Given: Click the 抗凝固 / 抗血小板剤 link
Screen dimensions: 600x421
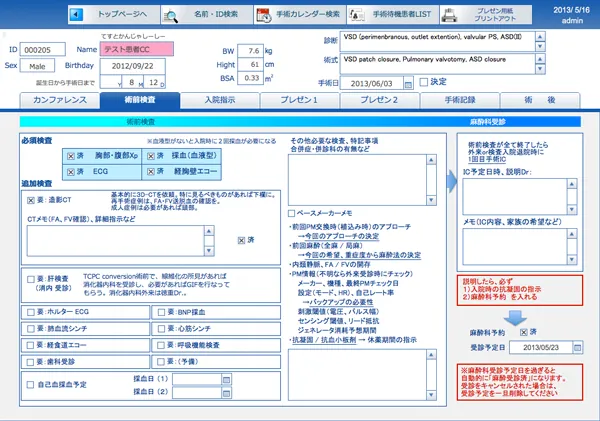Looking at the screenshot, I should pyautogui.click(x=324, y=340).
